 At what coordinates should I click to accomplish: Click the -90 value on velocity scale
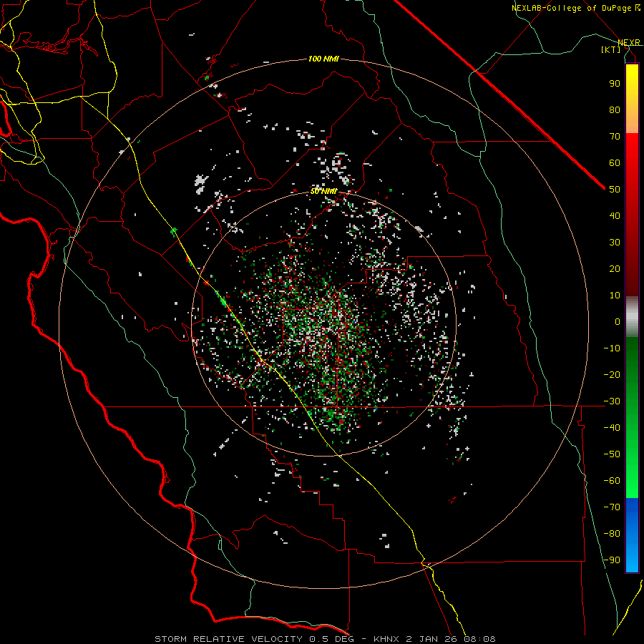(x=612, y=560)
